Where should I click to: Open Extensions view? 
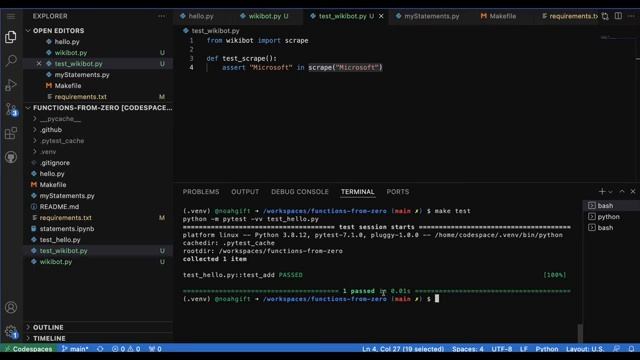coord(11,133)
